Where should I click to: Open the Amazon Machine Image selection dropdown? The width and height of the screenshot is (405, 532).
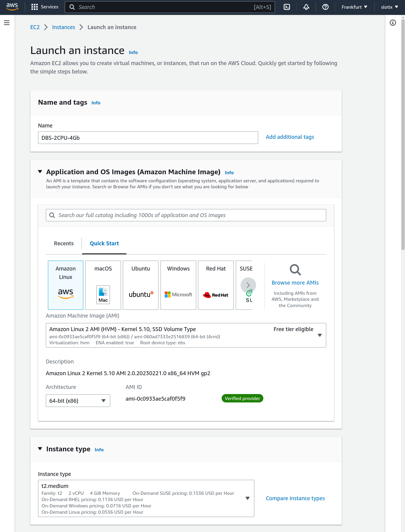click(186, 335)
